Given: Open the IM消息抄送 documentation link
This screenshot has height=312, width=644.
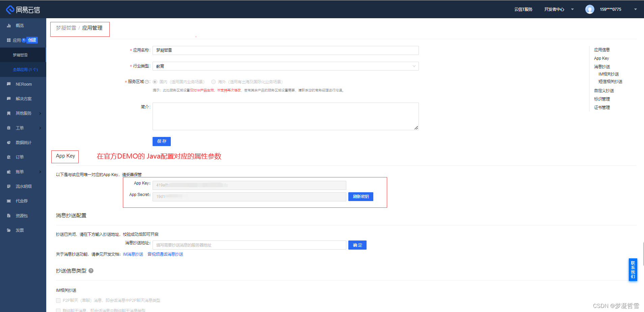Looking at the screenshot, I should (x=133, y=254).
